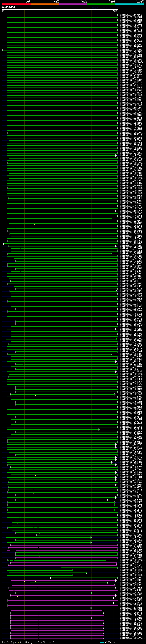Select the UniRef100_B3L684 label
146x644 pixels.
click(x=131, y=610)
